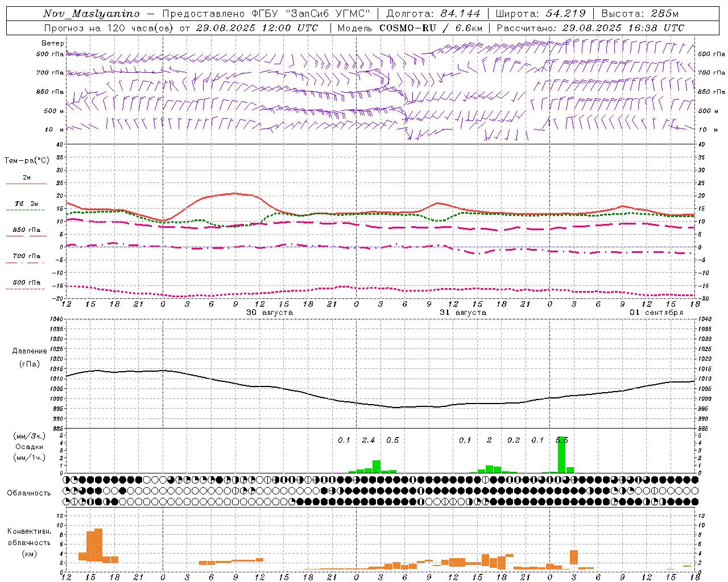Click the Давление pressure label

30,351
